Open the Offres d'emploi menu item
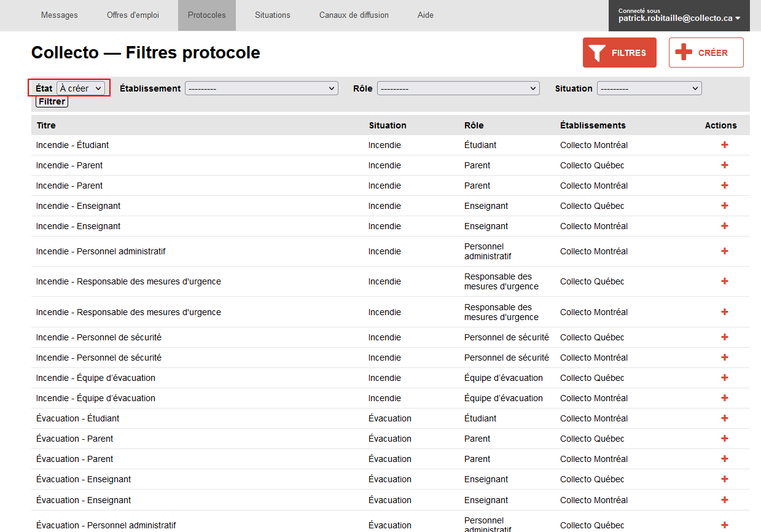Screen dimensions: 761x532 (x=133, y=15)
